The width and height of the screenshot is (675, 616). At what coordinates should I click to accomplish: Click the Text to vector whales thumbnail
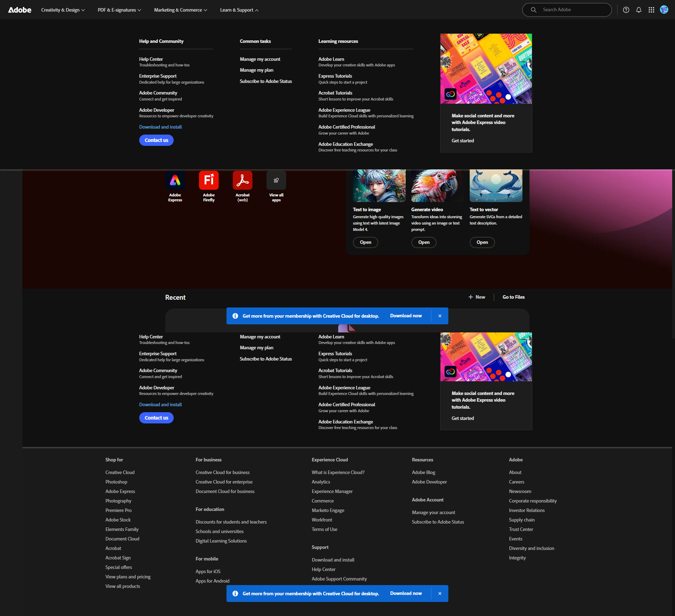click(496, 186)
